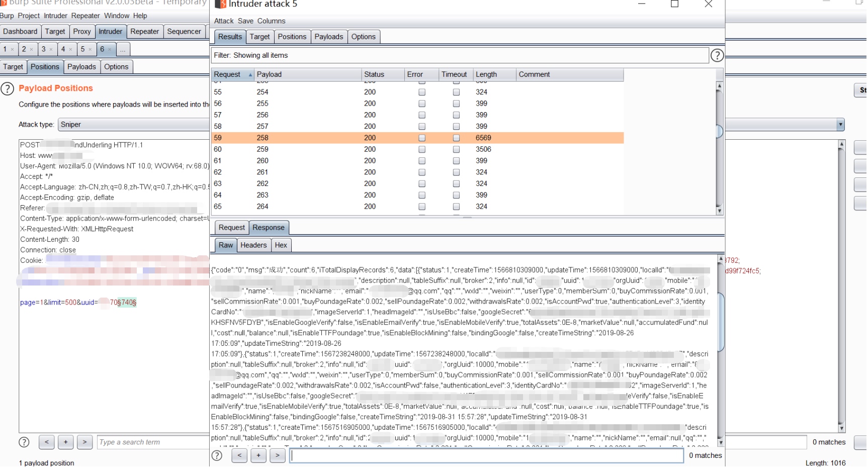
Task: Switch response view to Raw
Action: click(x=226, y=245)
